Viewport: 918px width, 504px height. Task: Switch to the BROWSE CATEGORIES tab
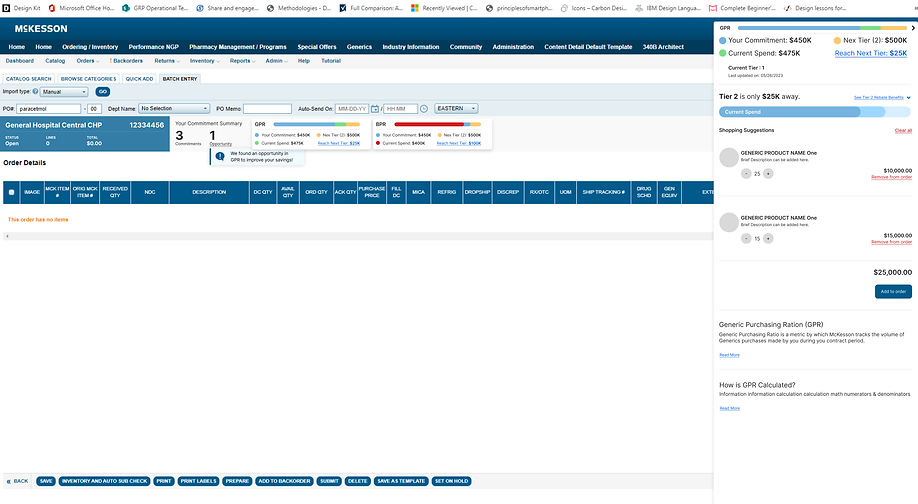(x=88, y=78)
